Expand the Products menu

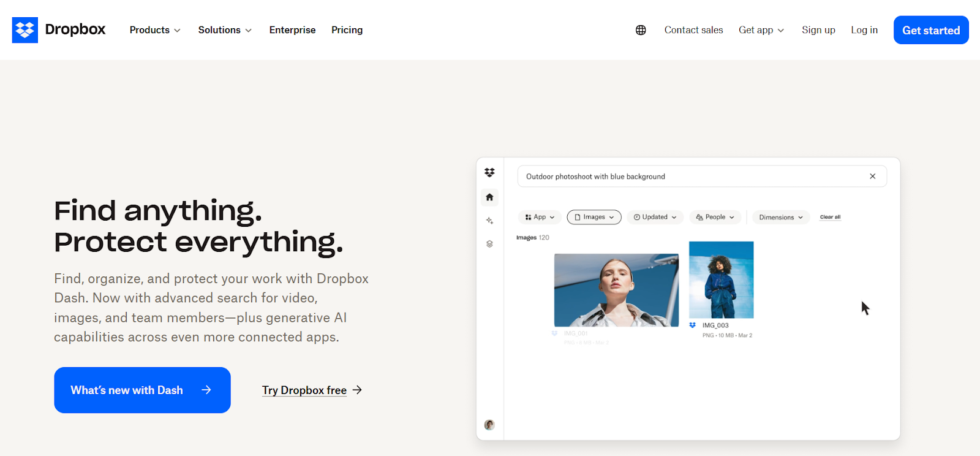click(155, 30)
